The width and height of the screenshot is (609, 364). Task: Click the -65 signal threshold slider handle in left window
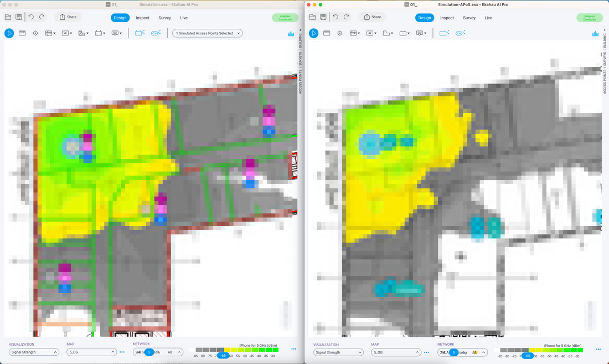coord(223,356)
